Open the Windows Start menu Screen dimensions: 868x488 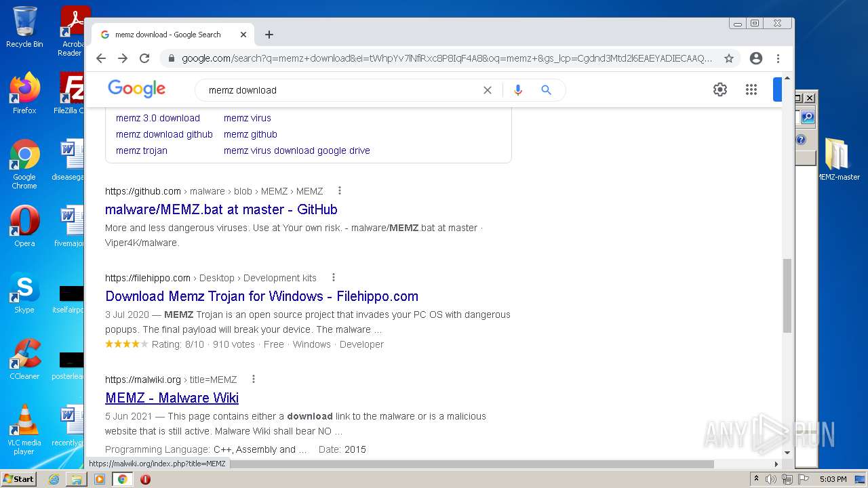(x=18, y=479)
